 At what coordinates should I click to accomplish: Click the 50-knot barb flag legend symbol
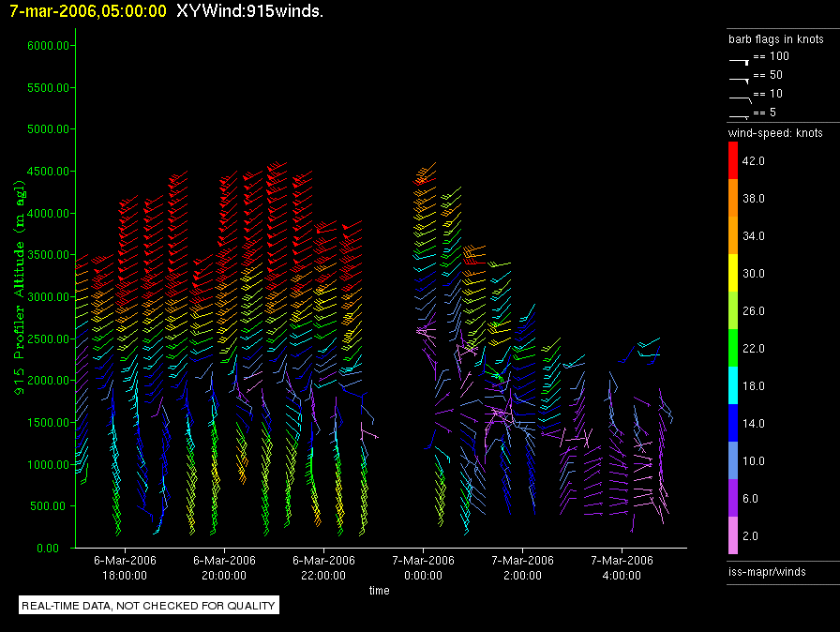click(739, 78)
